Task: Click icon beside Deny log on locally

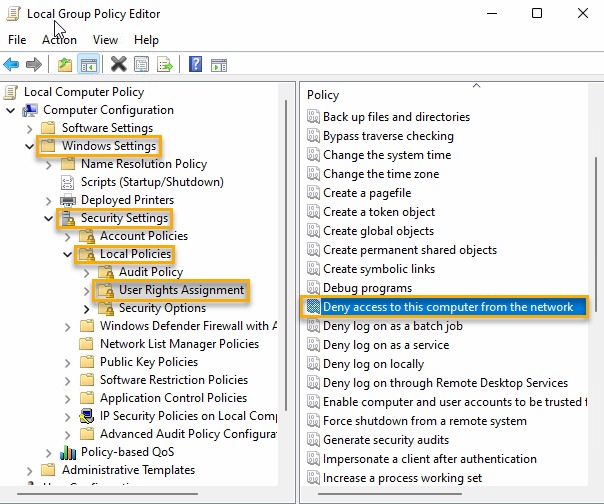Action: (x=313, y=363)
